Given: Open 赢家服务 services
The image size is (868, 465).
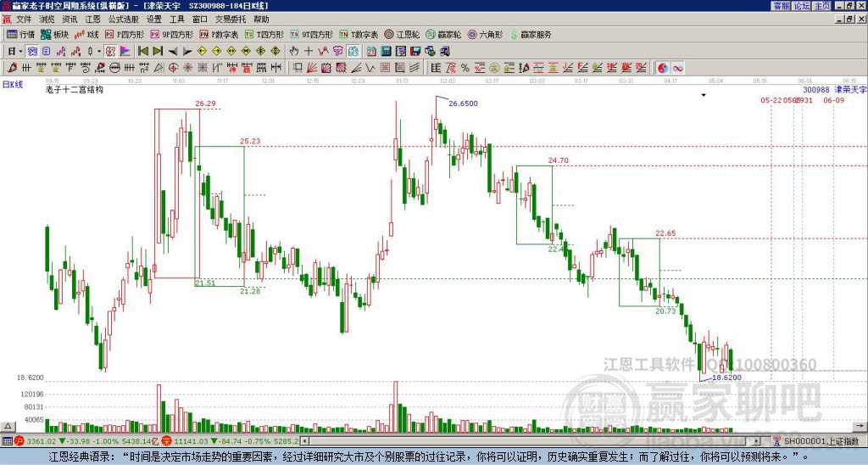Looking at the screenshot, I should [x=531, y=34].
